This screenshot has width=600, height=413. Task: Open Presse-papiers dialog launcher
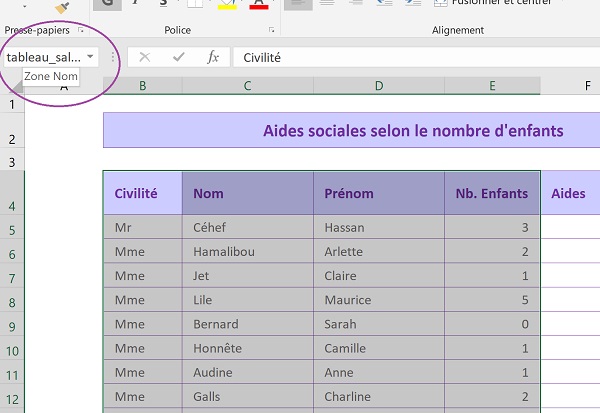point(80,30)
